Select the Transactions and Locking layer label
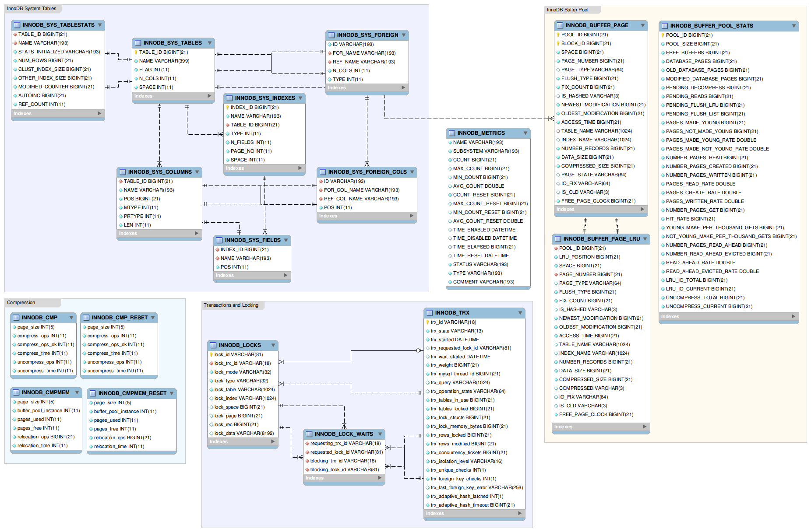 (x=231, y=305)
